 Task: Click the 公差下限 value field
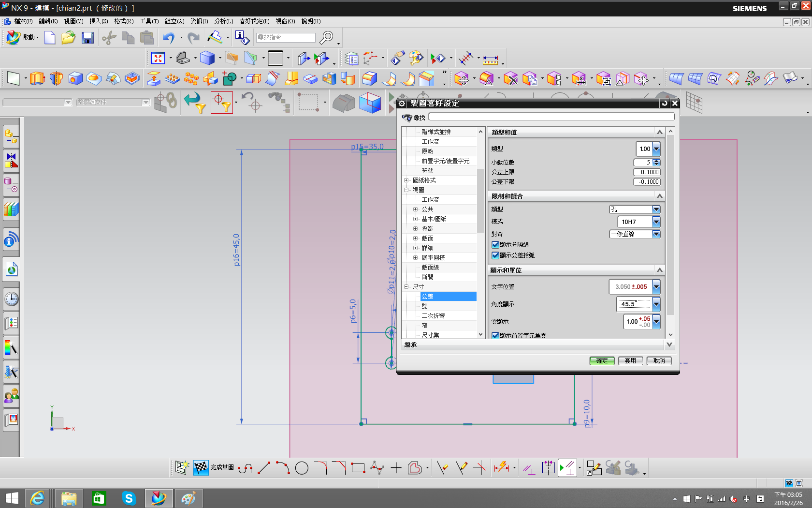(x=647, y=182)
